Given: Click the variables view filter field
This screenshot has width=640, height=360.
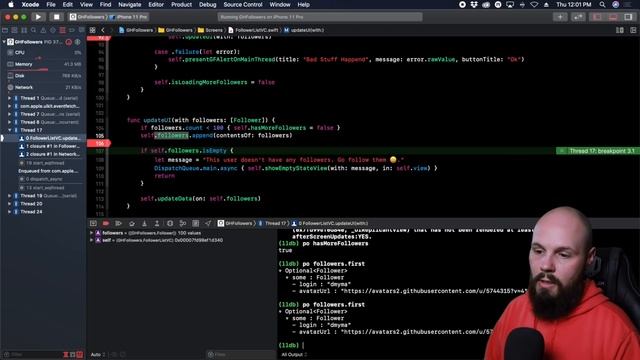Looking at the screenshot, I should (240, 355).
